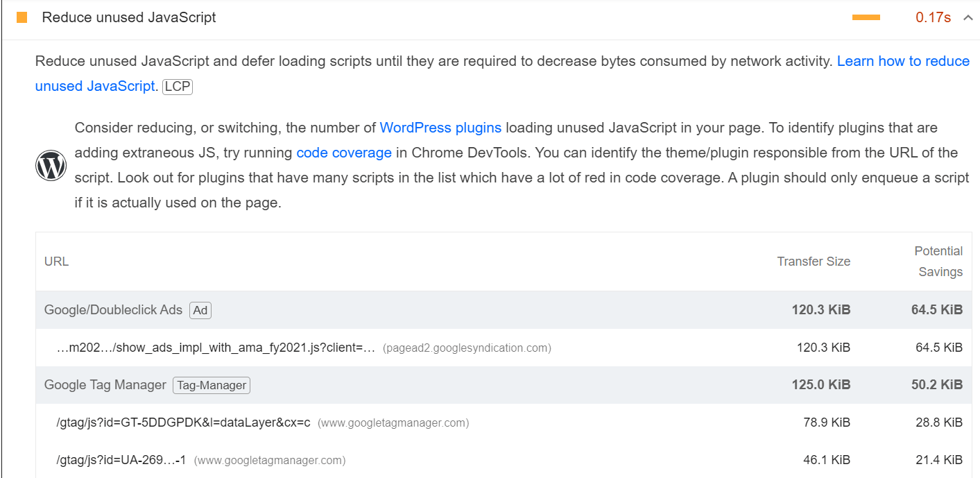Click the Tag-Manager category badge
Viewport: 980px width, 478px height.
pyautogui.click(x=212, y=385)
